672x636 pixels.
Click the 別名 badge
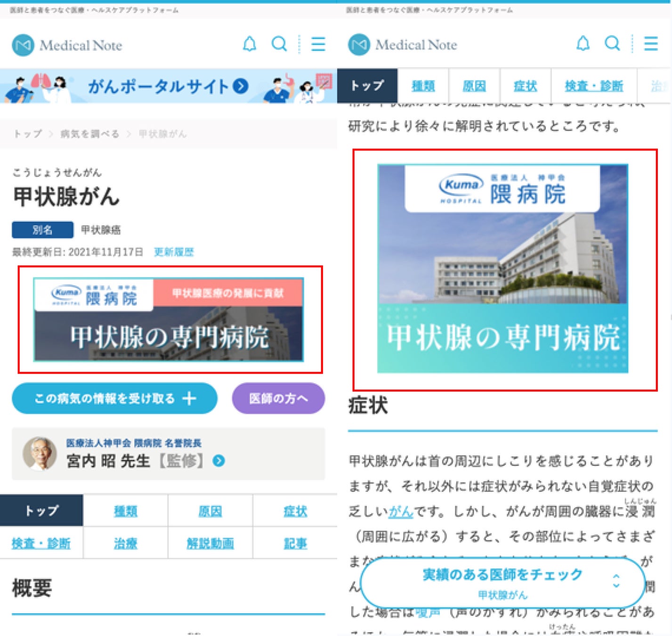[x=42, y=230]
